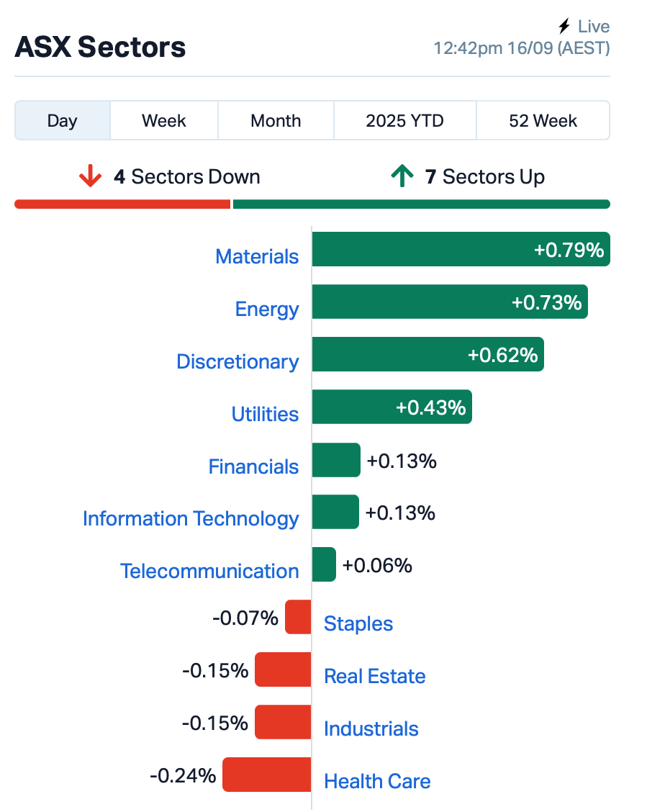Screen dimensions: 665x812
Task: Go to the Health Care sector link
Action: pos(377,781)
